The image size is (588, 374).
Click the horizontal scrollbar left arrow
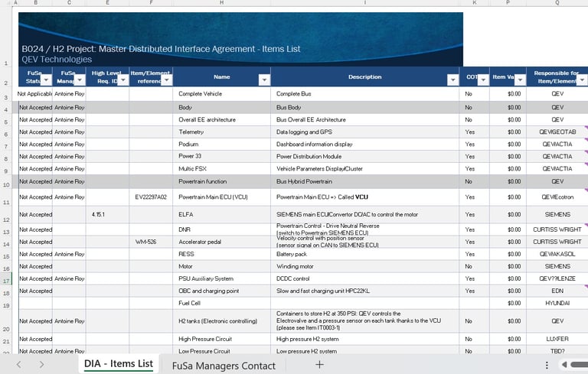[564, 365]
